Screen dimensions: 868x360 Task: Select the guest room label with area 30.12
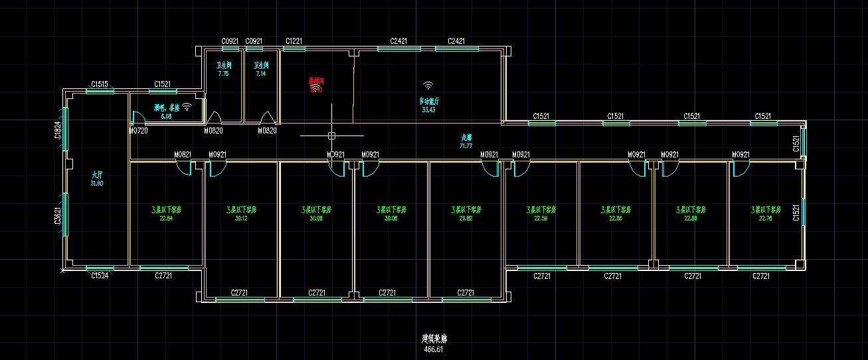241,213
